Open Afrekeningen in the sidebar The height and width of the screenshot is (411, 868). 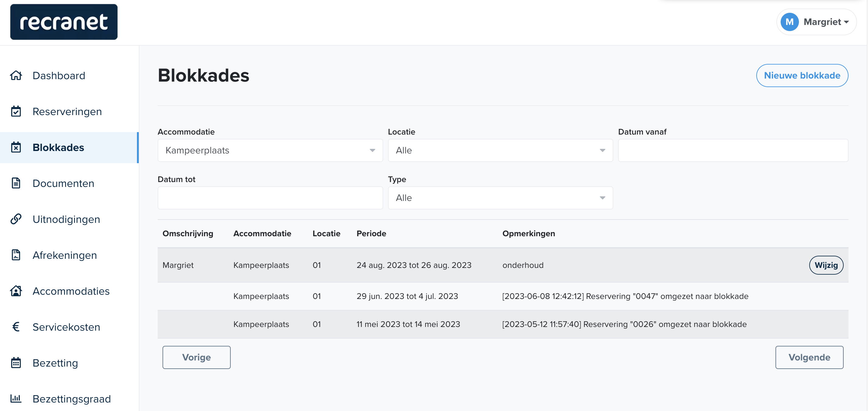coord(69,255)
